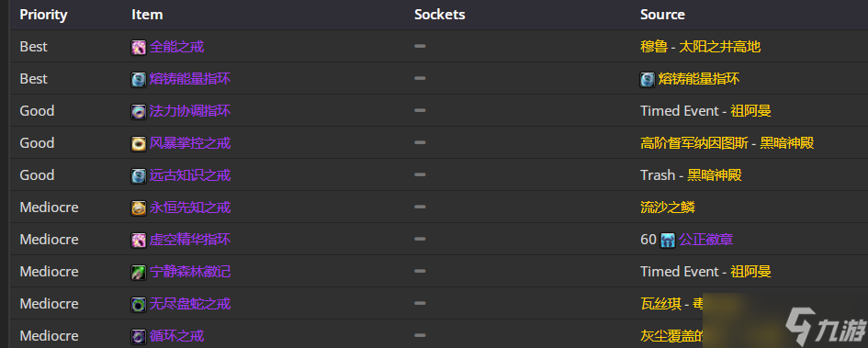Click the icon next to 永恒先知之戒
This screenshot has height=348, width=868.
(139, 208)
